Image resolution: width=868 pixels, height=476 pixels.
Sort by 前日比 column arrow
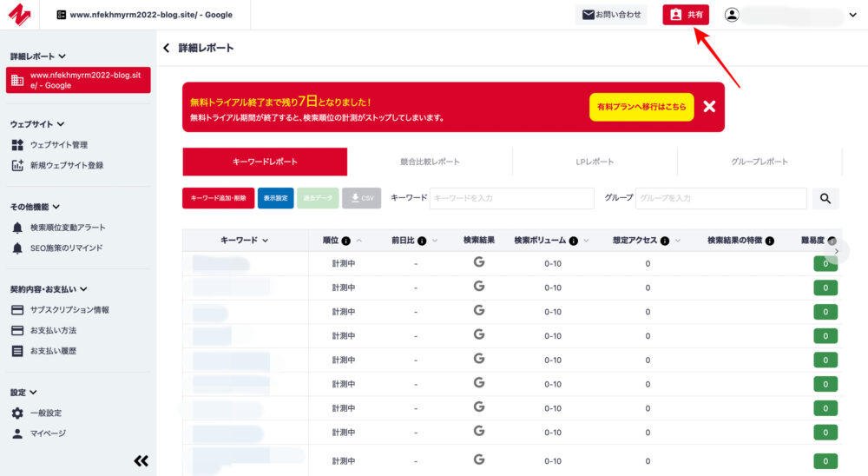435,241
